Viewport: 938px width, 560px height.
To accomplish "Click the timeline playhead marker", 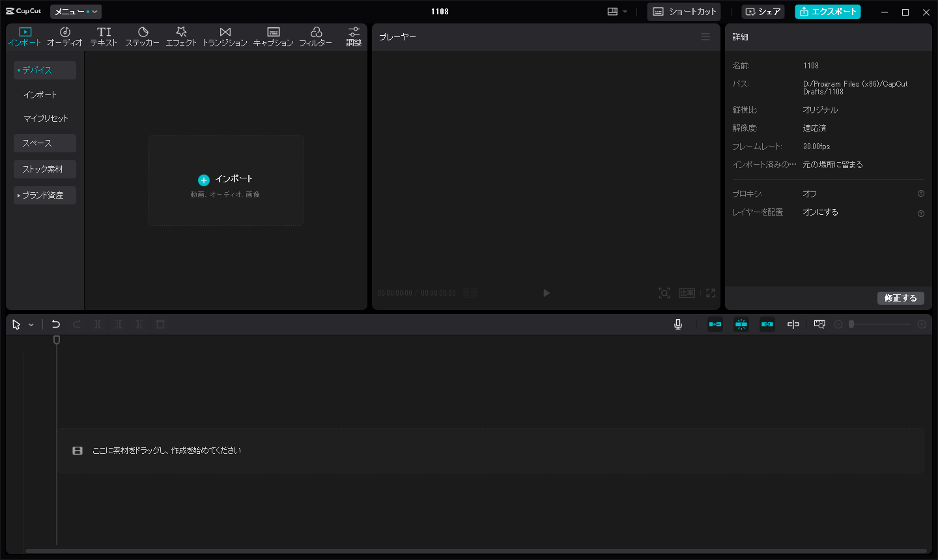I will [57, 340].
